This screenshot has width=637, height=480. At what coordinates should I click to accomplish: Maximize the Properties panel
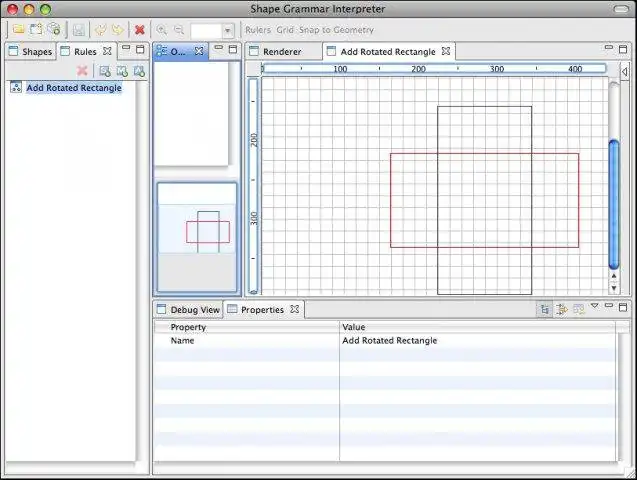[x=623, y=307]
